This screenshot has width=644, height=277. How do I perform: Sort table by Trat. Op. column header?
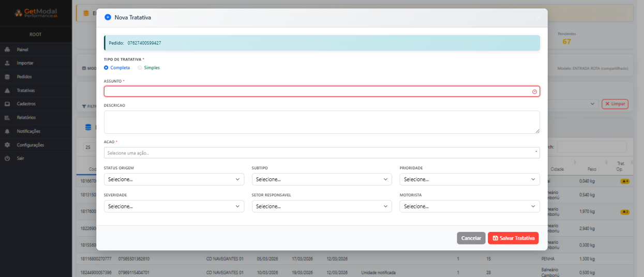coord(620,166)
